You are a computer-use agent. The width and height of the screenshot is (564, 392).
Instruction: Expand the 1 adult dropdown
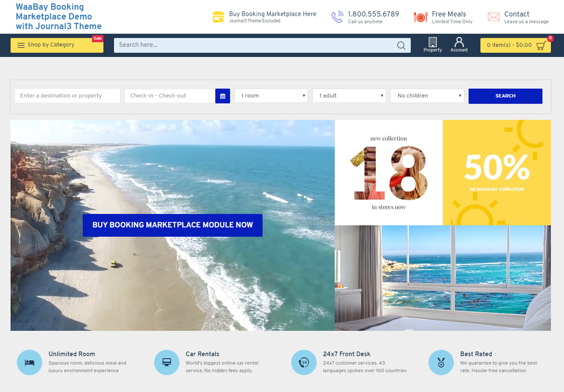pyautogui.click(x=349, y=96)
